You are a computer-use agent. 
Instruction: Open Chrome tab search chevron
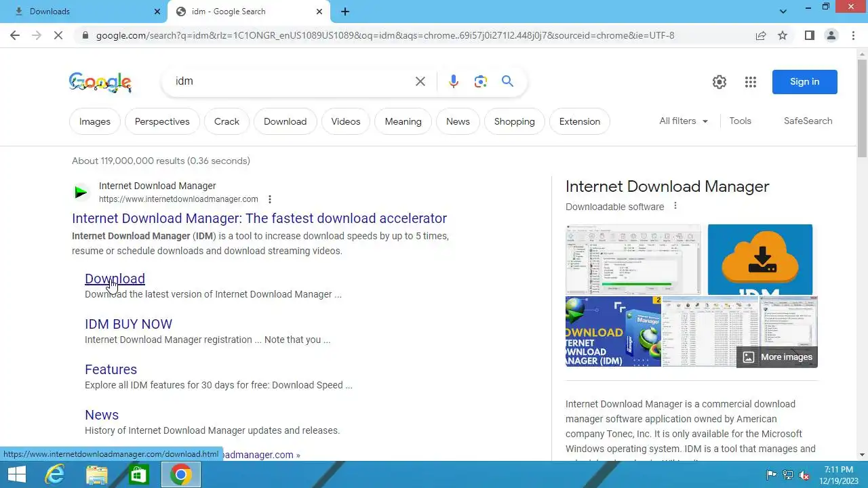click(783, 12)
